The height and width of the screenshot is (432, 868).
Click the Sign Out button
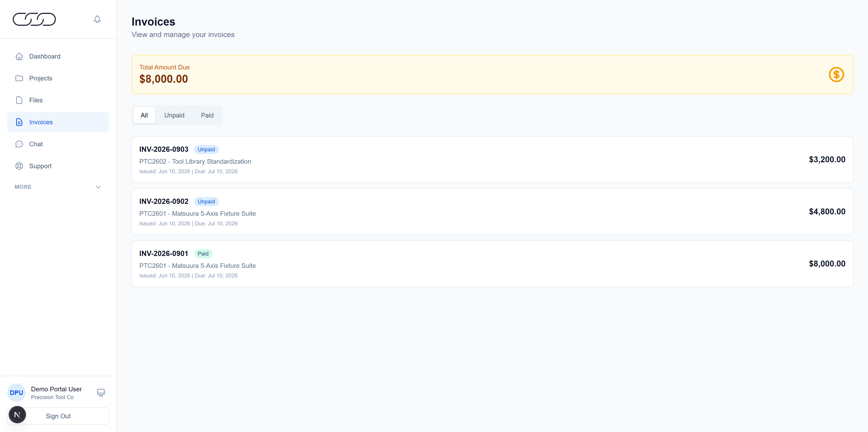(x=58, y=416)
